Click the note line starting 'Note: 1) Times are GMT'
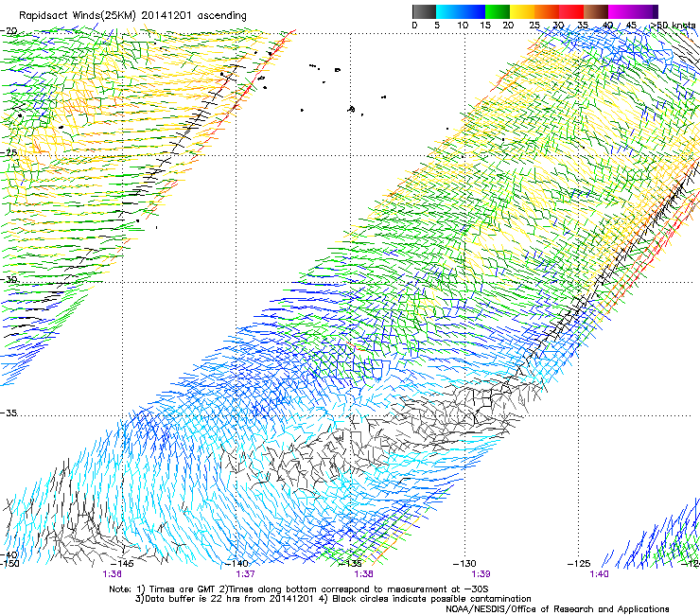The image size is (700, 615). [x=299, y=589]
